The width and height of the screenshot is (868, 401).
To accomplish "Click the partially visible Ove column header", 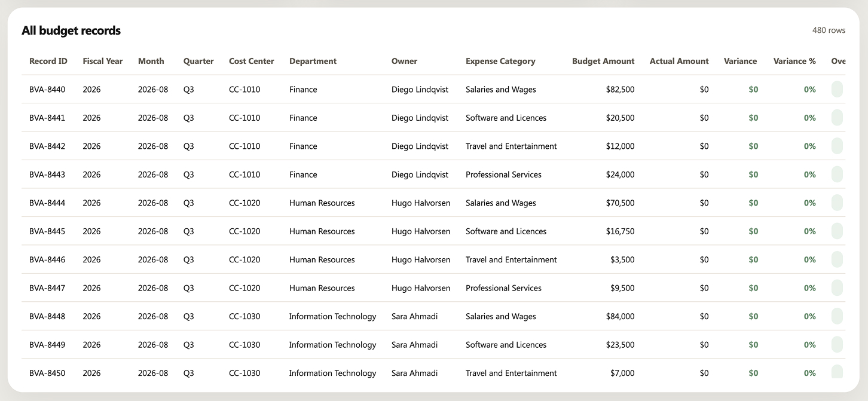I will click(x=838, y=61).
